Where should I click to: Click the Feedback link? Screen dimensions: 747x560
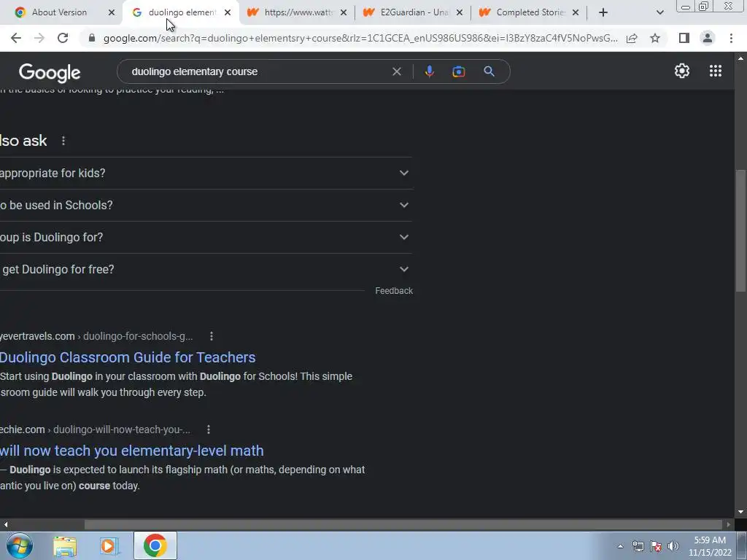394,291
